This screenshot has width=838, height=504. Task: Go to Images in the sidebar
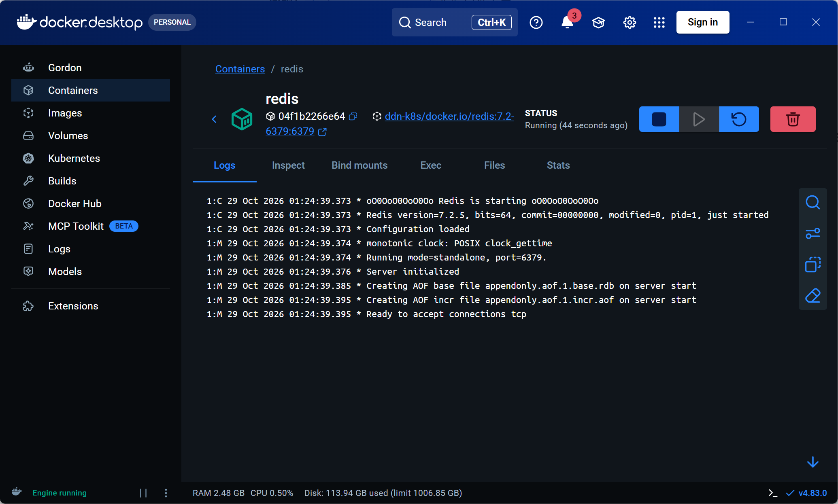91,113
